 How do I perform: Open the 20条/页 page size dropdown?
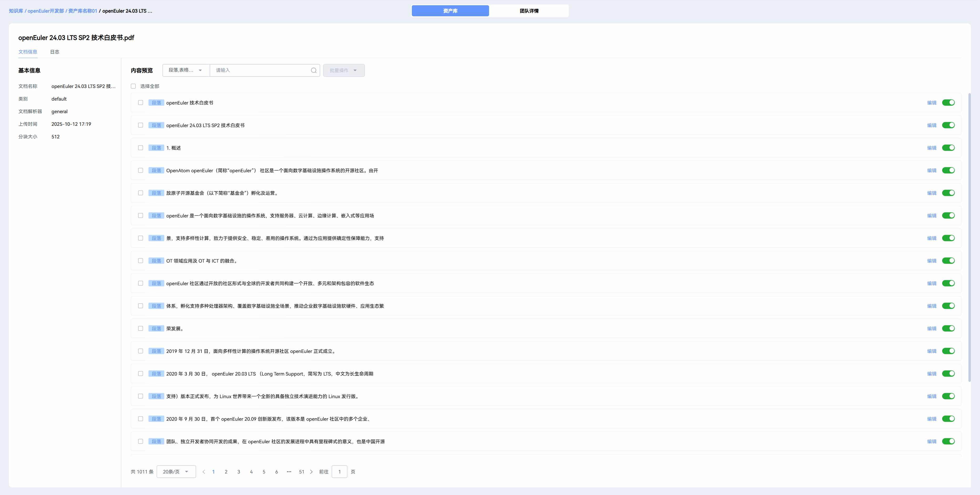(x=176, y=472)
